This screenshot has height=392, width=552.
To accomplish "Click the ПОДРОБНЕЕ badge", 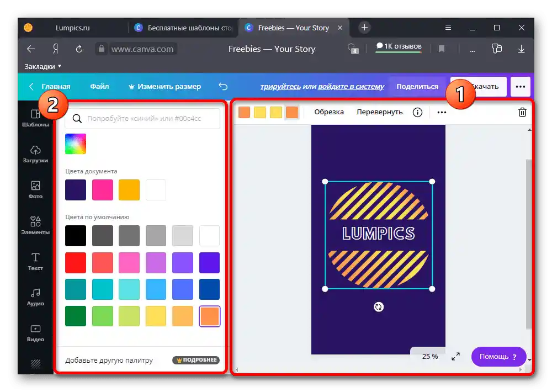I will 196,360.
